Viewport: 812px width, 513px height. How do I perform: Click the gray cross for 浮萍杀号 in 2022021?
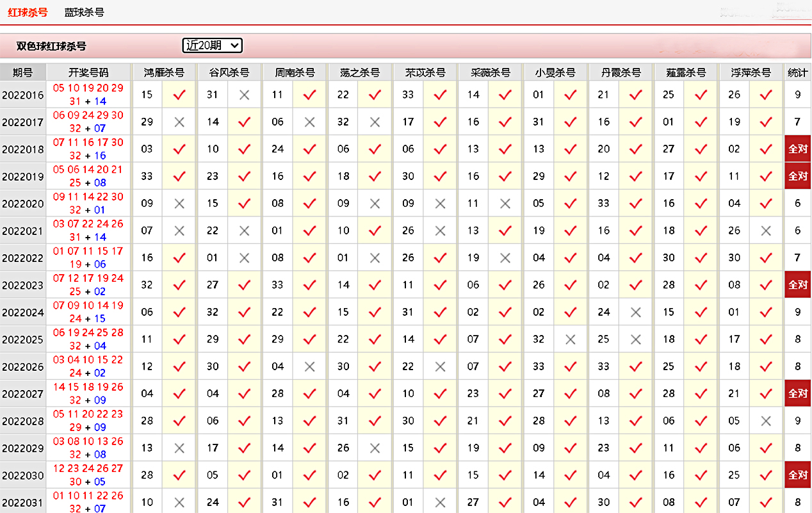[766, 231]
